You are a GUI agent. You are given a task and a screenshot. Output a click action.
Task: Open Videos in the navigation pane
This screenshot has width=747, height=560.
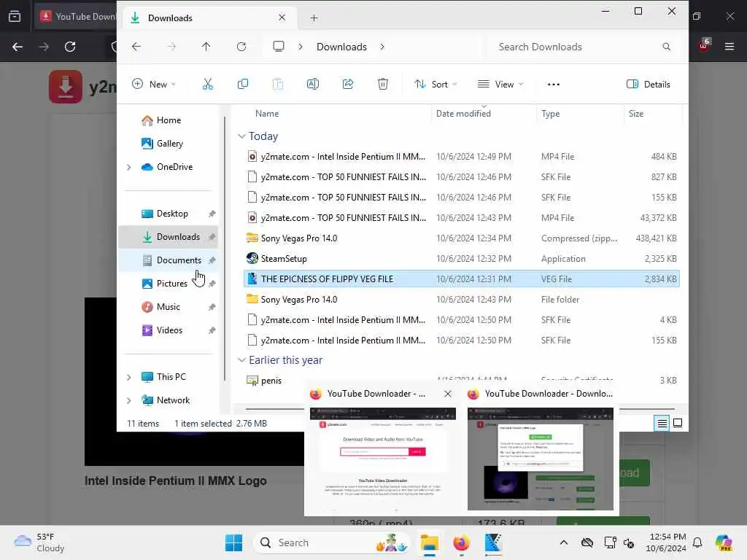[x=169, y=330]
